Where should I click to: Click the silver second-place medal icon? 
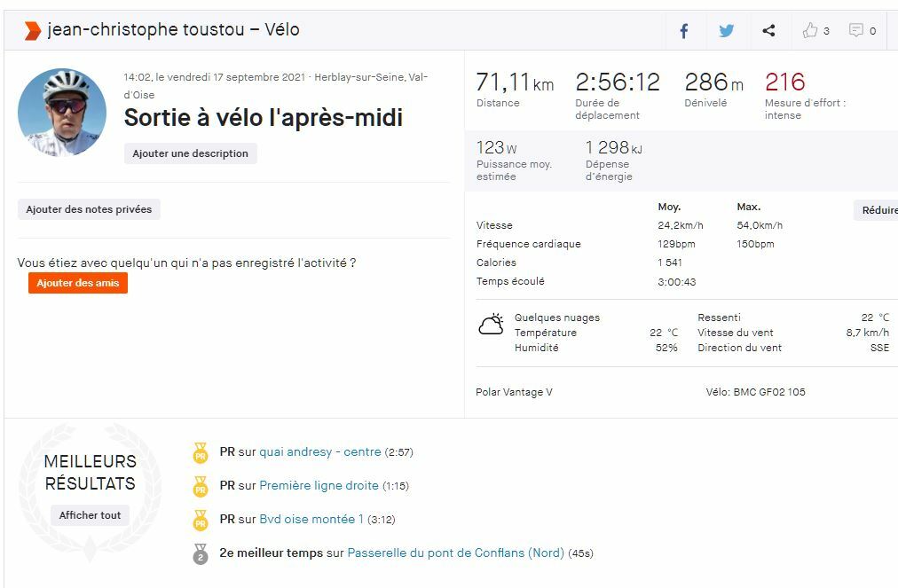point(201,554)
